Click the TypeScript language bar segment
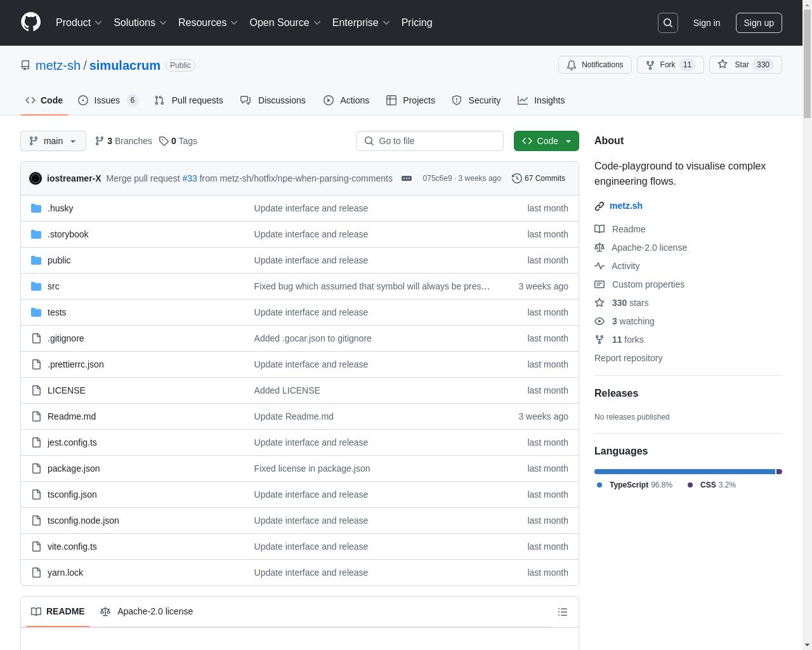The height and width of the screenshot is (650, 812). tap(684, 472)
